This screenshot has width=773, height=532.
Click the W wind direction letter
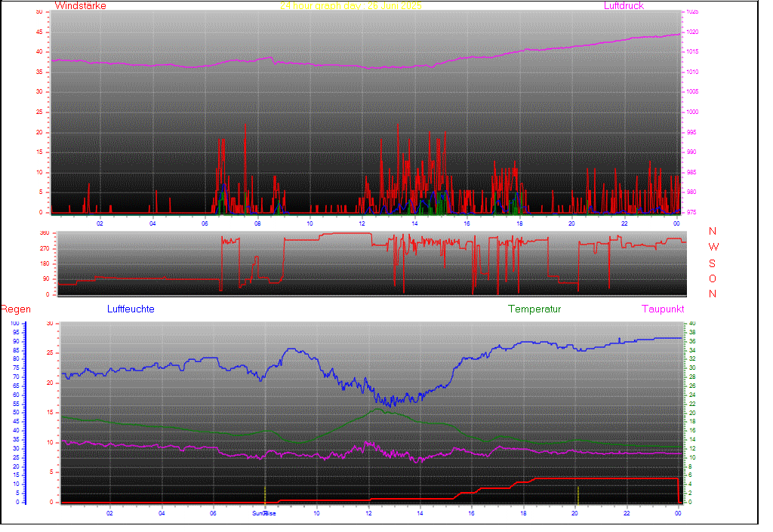713,248
